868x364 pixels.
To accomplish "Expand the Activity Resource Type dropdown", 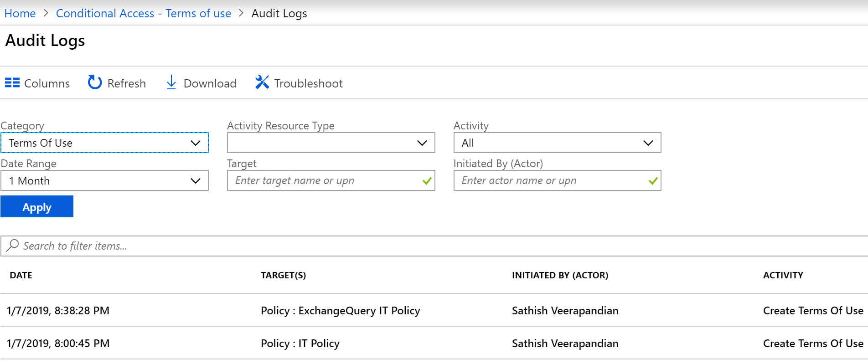I will [331, 143].
